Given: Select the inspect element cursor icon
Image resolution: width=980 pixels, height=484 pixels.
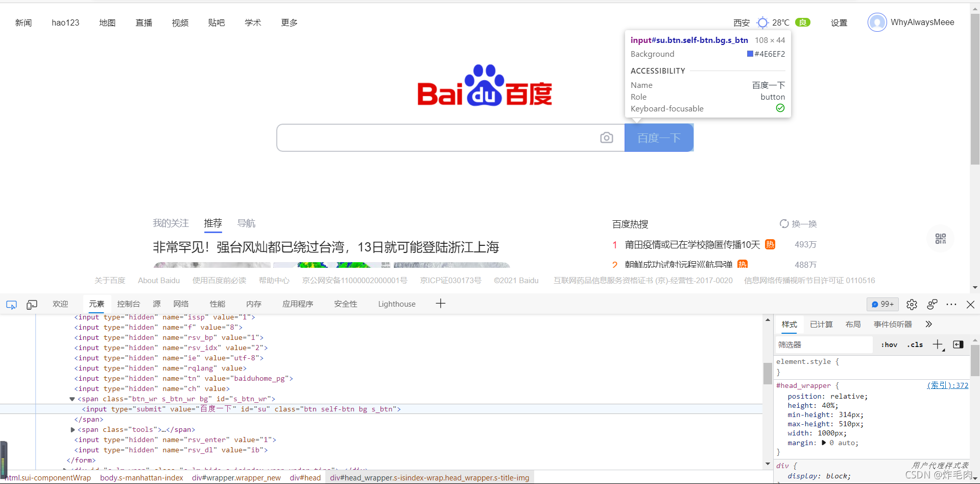Looking at the screenshot, I should [11, 305].
